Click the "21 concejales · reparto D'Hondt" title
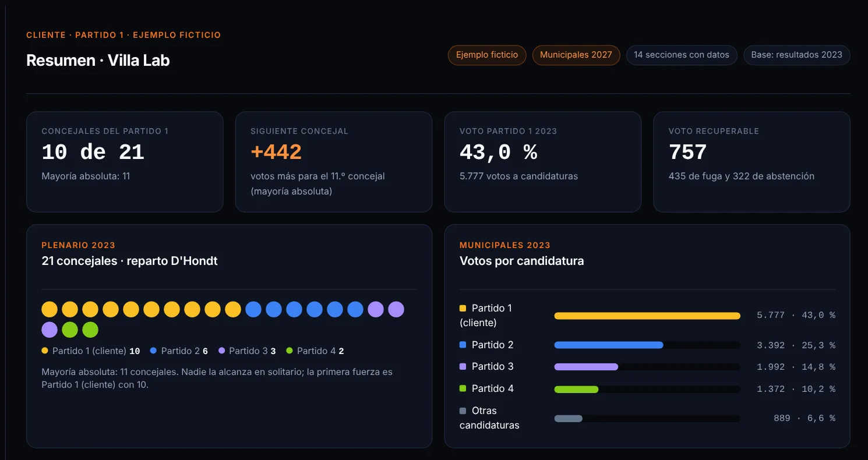 (129, 261)
